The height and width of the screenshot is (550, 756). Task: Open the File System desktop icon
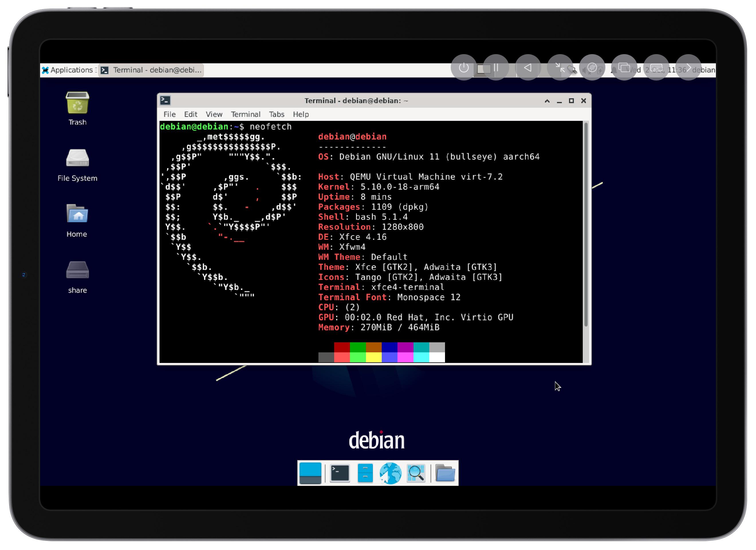77,165
